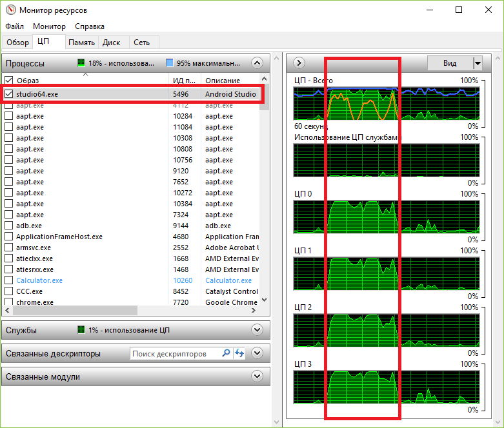Image resolution: width=504 pixels, height=428 pixels.
Task: Check the armsvc.exe checkbox
Action: pyautogui.click(x=8, y=248)
